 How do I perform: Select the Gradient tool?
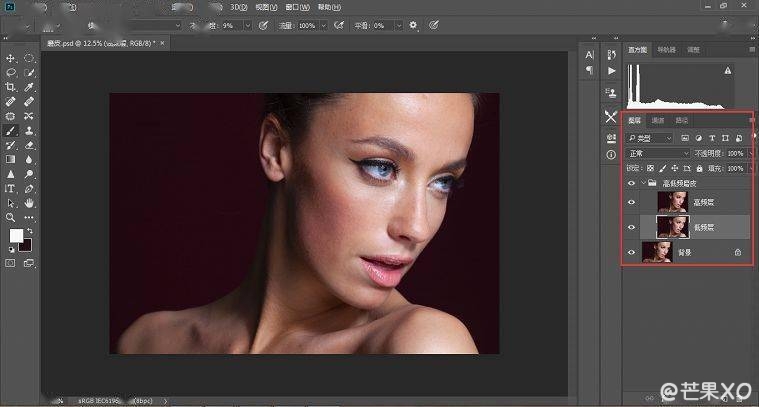coord(10,159)
